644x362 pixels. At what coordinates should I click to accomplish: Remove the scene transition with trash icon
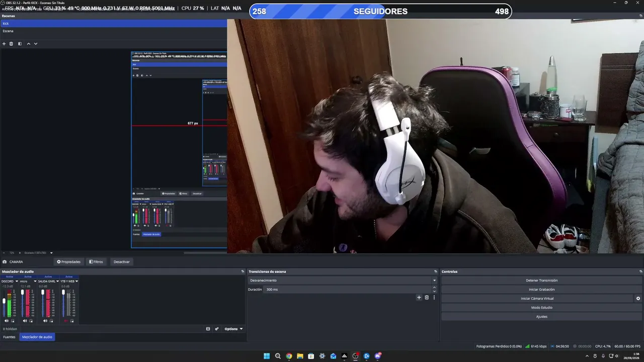click(427, 298)
